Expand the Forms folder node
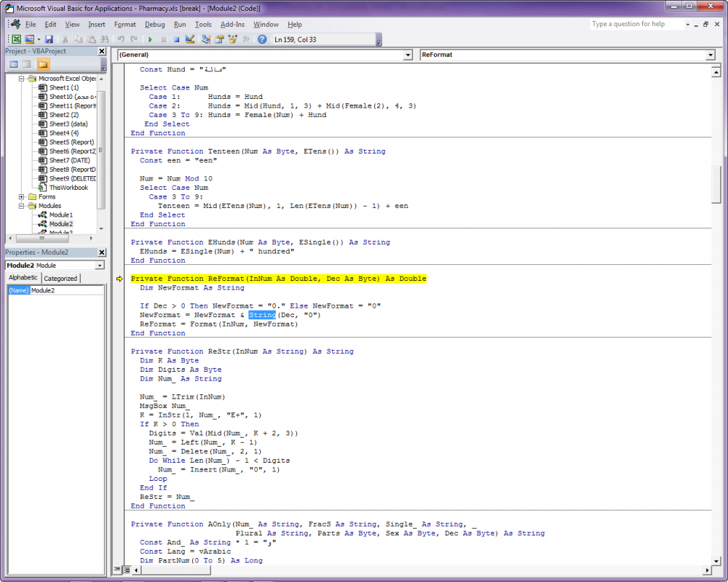This screenshot has height=582, width=728. 21,196
